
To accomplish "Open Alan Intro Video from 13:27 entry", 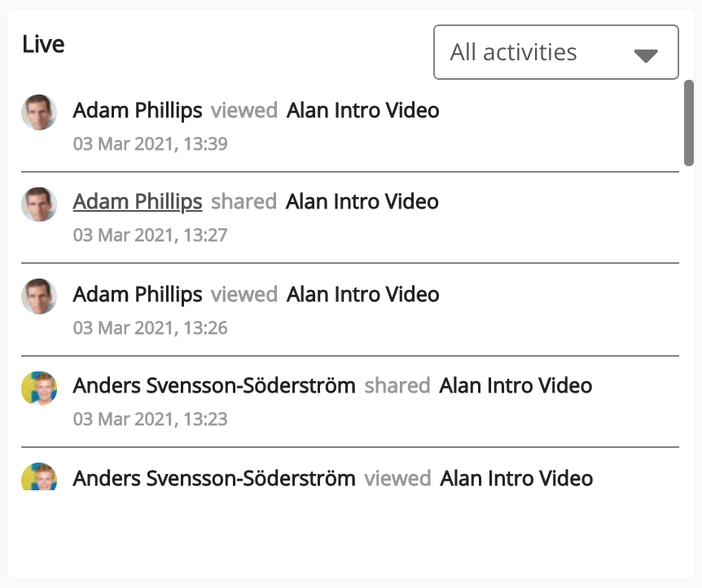I will pyautogui.click(x=362, y=201).
